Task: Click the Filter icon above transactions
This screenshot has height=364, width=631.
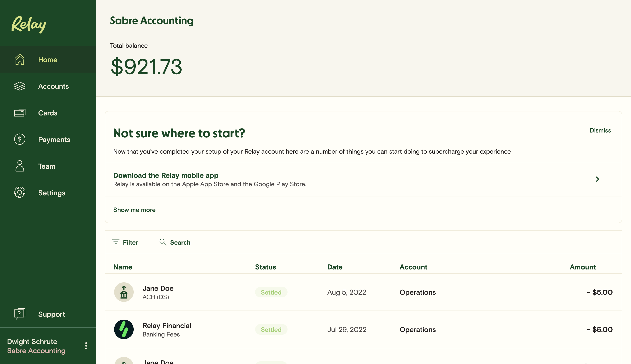Action: pyautogui.click(x=116, y=242)
